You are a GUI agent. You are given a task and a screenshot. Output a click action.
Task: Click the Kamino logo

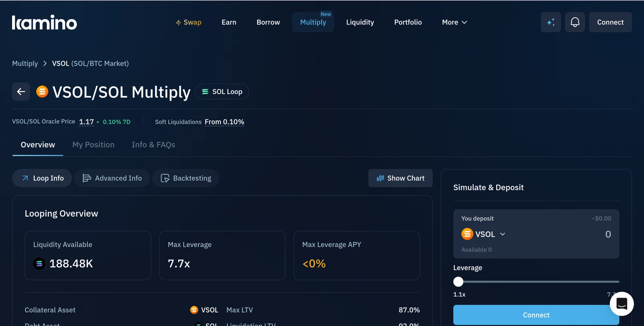click(x=44, y=23)
